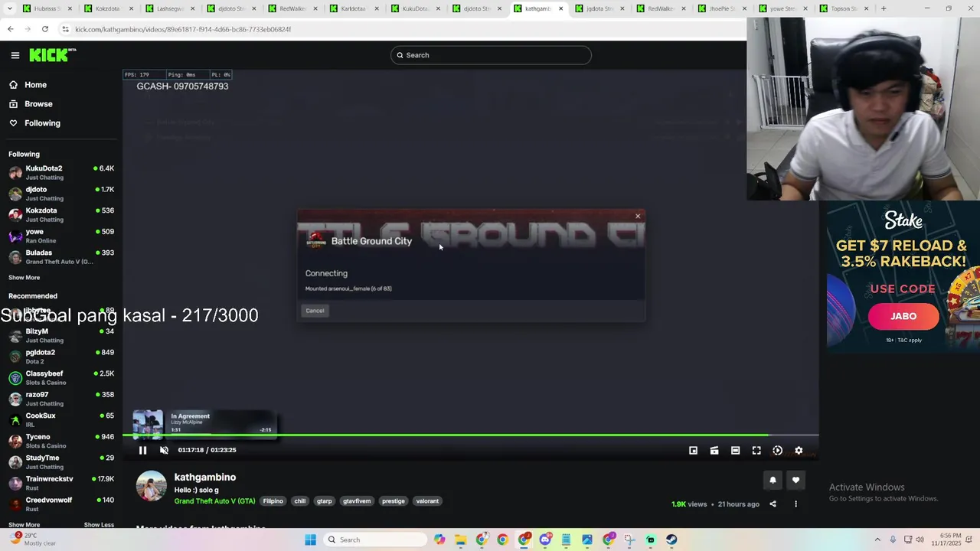Switch to the Hubrisss browser tab

coord(47,8)
